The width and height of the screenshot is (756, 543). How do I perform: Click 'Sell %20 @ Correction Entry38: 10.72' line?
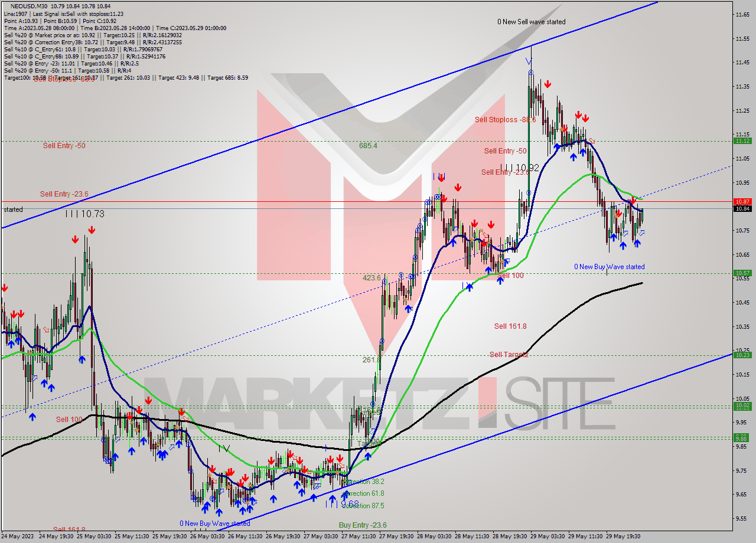click(93, 42)
